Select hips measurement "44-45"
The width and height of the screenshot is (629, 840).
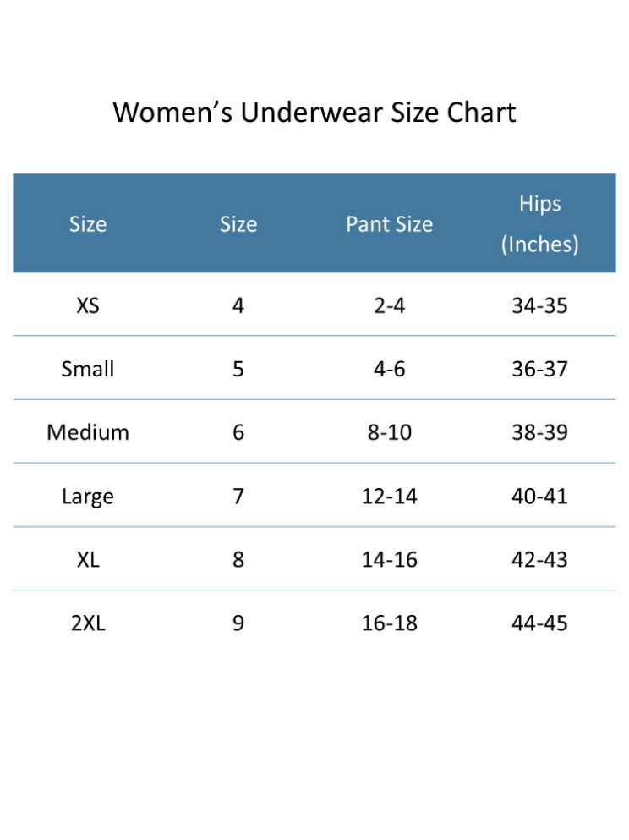point(539,623)
